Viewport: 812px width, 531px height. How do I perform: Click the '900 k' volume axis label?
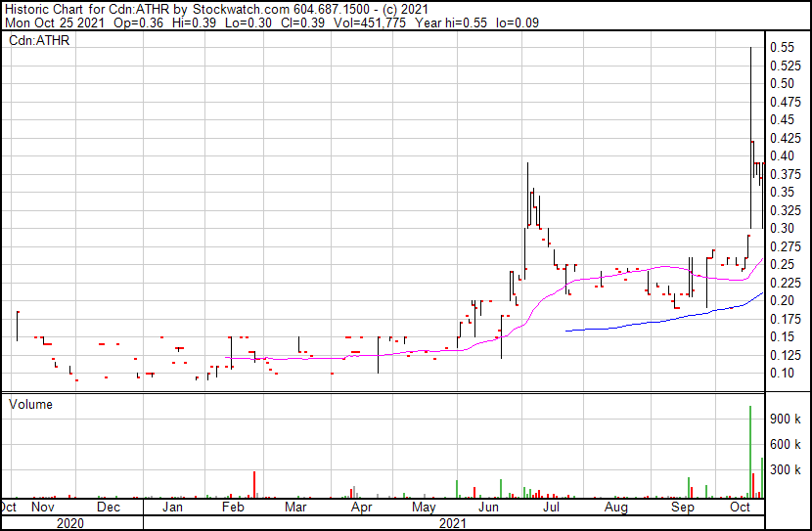coord(786,419)
